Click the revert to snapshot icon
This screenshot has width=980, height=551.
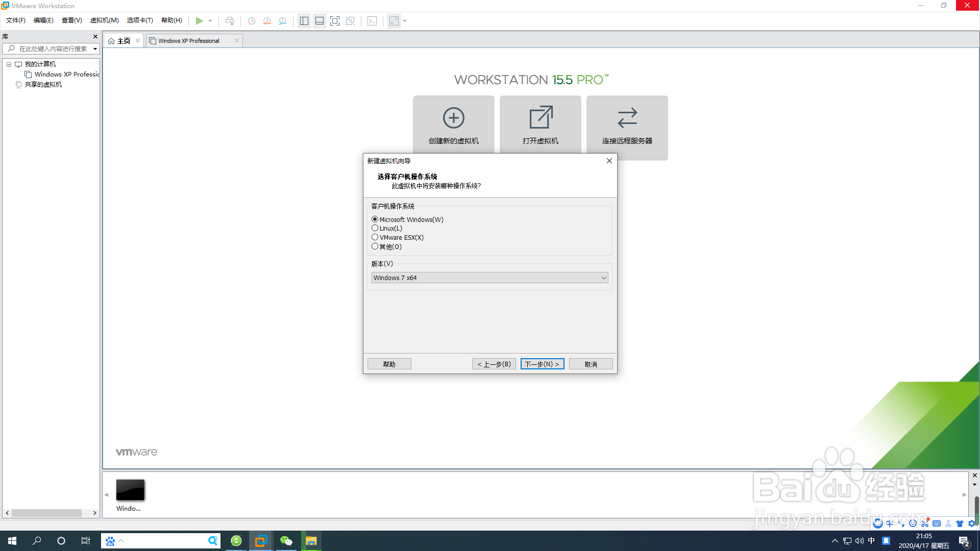coord(267,21)
